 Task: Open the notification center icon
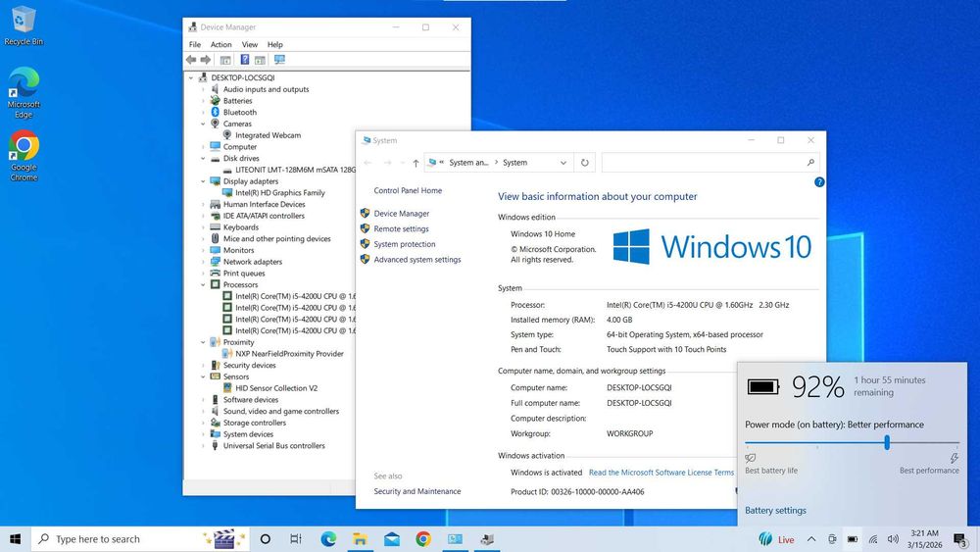tap(960, 539)
